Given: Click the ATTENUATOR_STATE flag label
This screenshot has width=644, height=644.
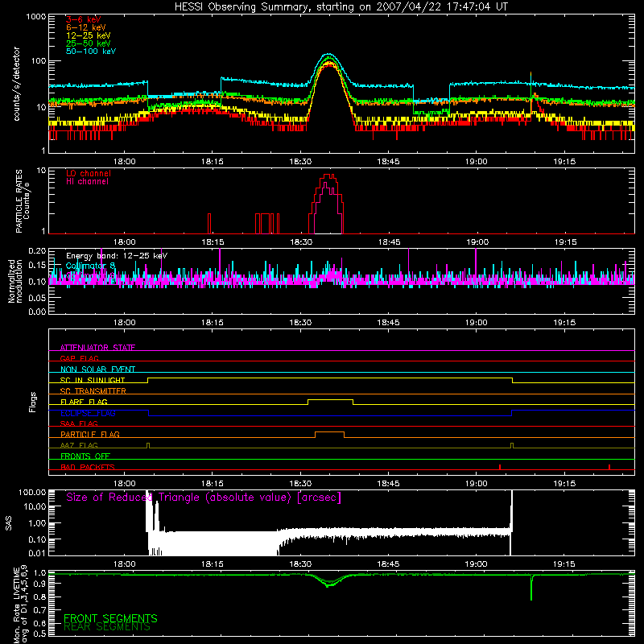Looking at the screenshot, I should tap(97, 348).
